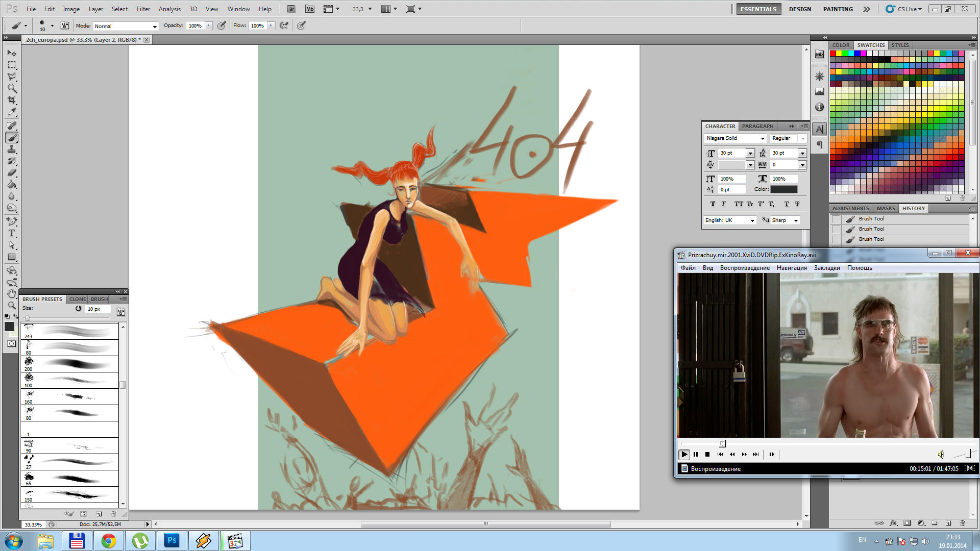Switch to the Essentials workspace

coord(758,9)
